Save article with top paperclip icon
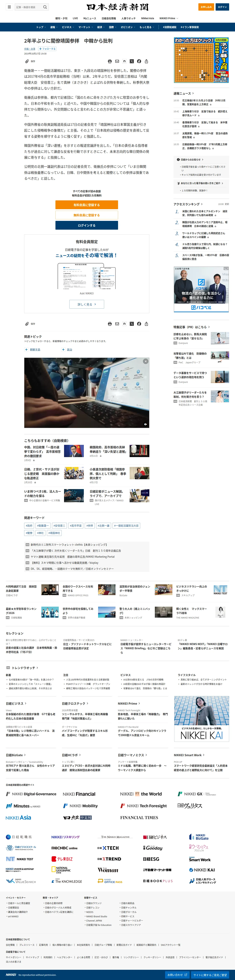 coord(27,61)
